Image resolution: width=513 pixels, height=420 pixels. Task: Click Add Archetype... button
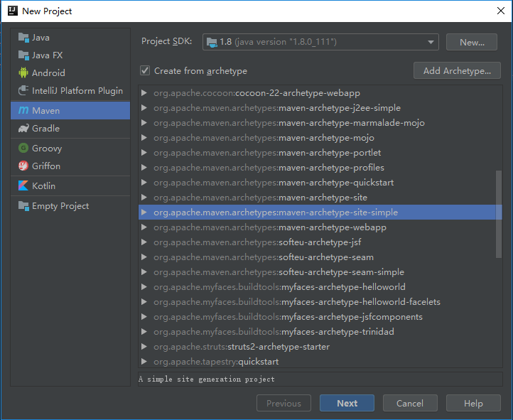457,70
